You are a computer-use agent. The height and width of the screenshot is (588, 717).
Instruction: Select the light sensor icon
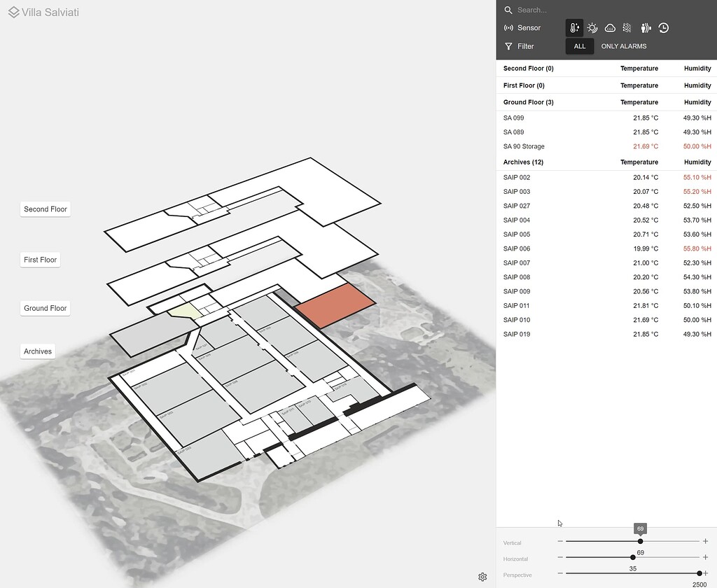coord(592,27)
